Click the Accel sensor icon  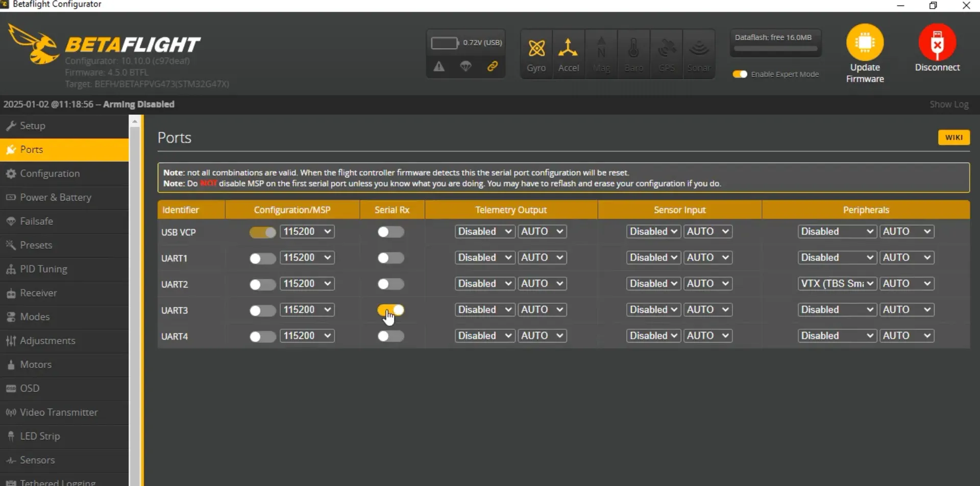coord(568,47)
